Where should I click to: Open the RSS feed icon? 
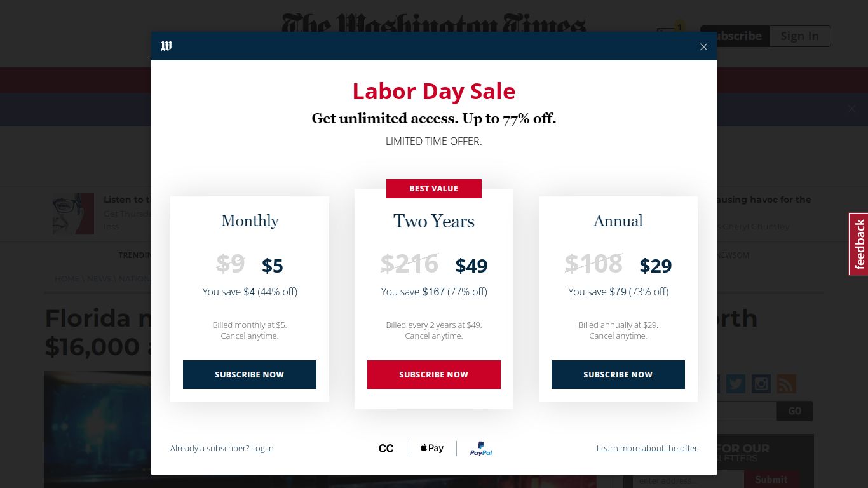tap(786, 384)
